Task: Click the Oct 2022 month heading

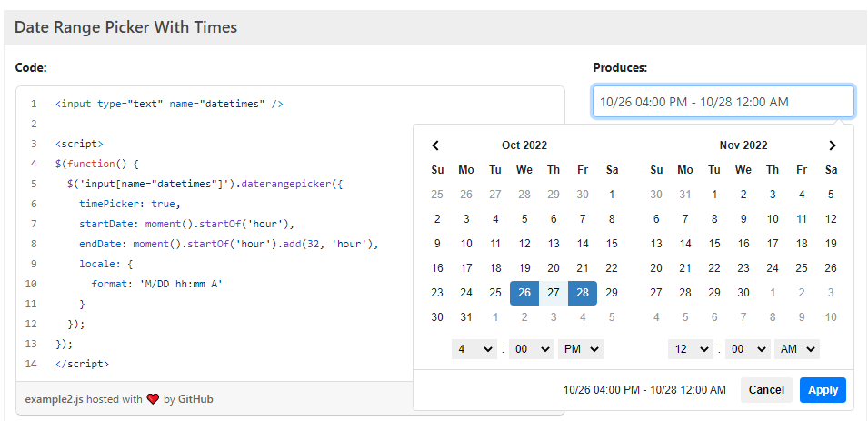Action: pos(524,145)
